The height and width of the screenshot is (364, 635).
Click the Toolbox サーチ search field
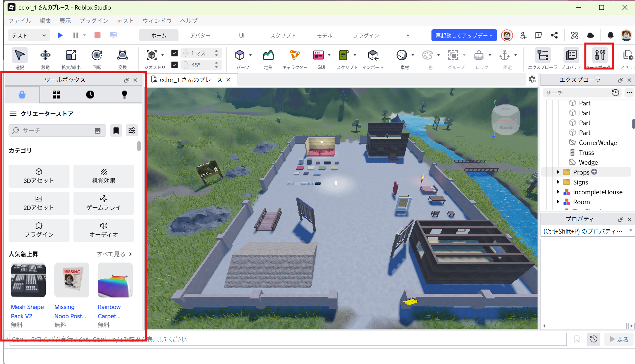click(x=57, y=130)
